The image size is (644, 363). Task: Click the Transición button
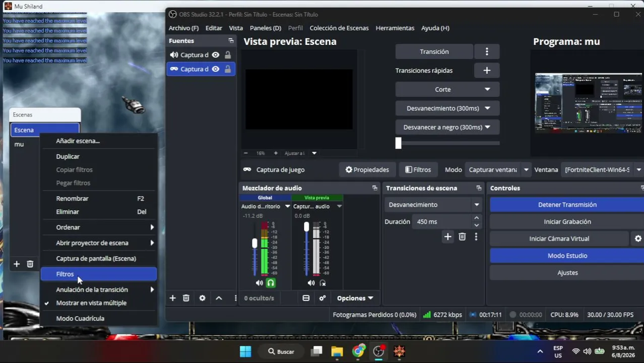point(434,51)
